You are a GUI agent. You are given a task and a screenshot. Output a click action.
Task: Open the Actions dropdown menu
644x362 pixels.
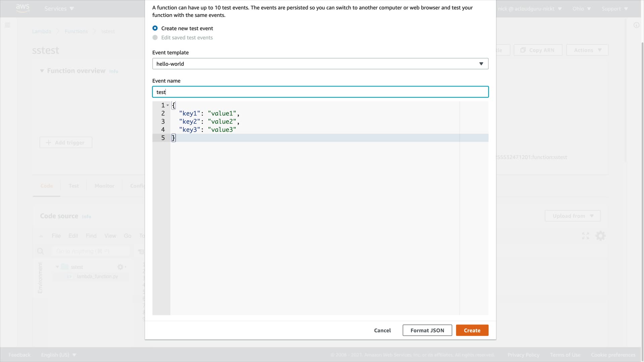click(x=587, y=50)
